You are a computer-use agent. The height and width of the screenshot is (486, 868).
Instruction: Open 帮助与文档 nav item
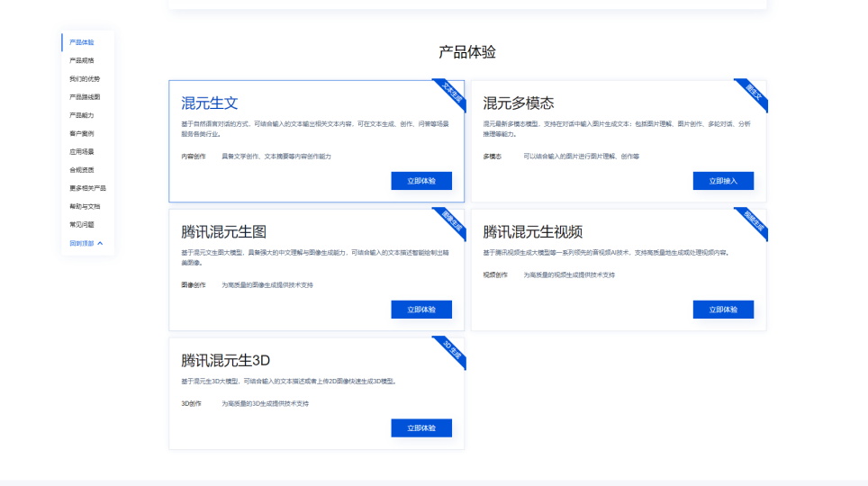point(85,206)
